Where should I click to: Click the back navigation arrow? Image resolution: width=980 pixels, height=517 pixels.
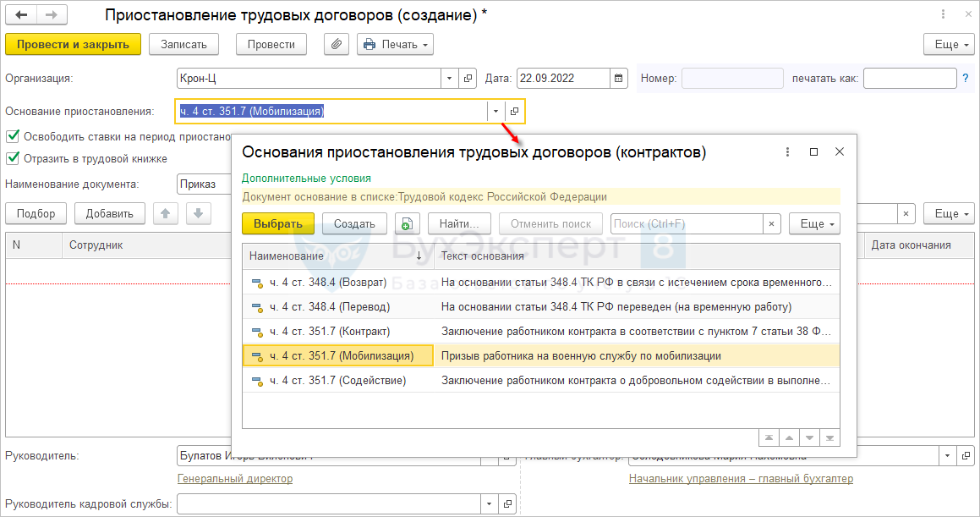click(x=22, y=16)
